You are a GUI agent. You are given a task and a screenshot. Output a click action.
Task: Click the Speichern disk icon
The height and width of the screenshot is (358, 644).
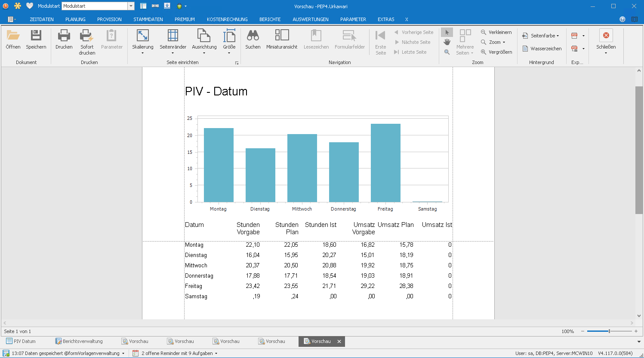[x=36, y=36]
